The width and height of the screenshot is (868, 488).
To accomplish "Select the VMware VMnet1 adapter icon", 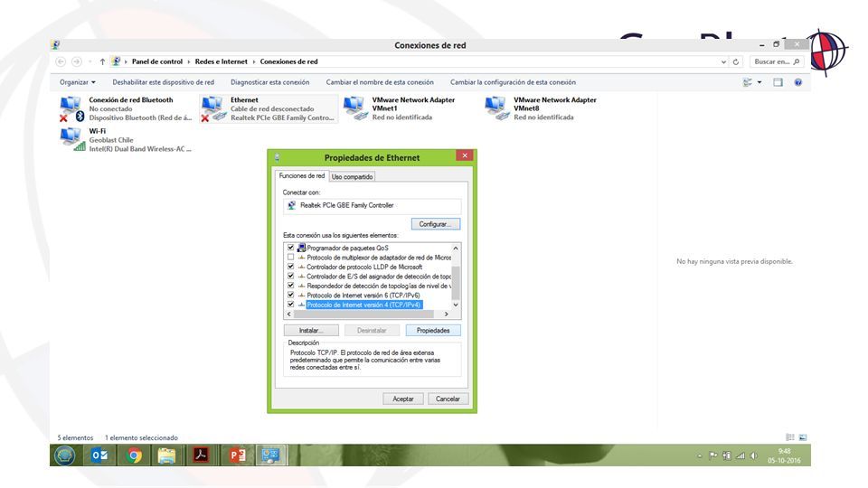I will 355,108.
